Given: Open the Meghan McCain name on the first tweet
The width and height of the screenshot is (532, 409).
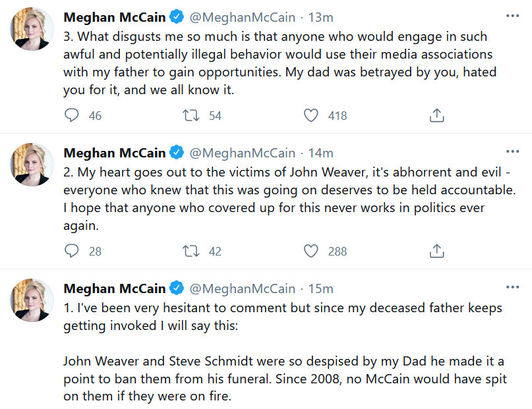Looking at the screenshot, I should [x=115, y=17].
